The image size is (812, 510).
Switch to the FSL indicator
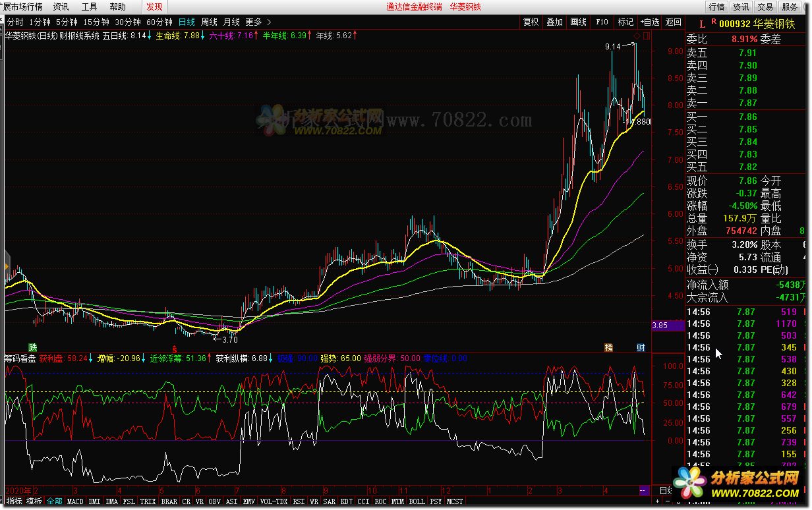tap(129, 501)
